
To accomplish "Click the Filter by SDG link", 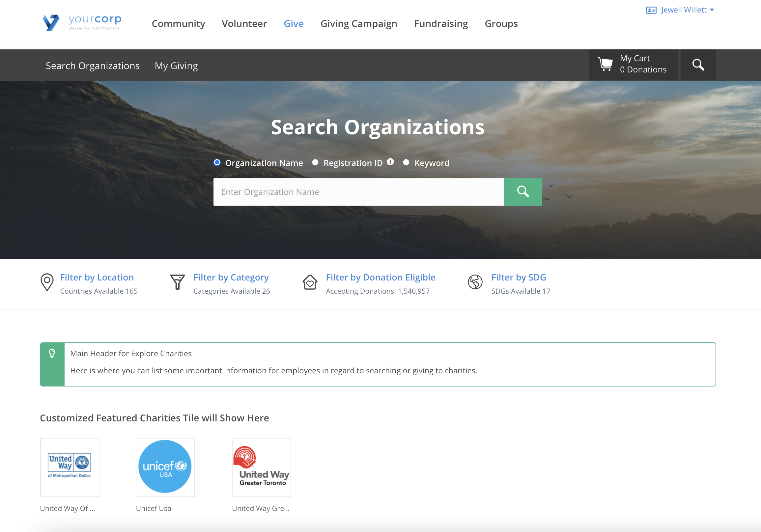I will click(x=519, y=277).
